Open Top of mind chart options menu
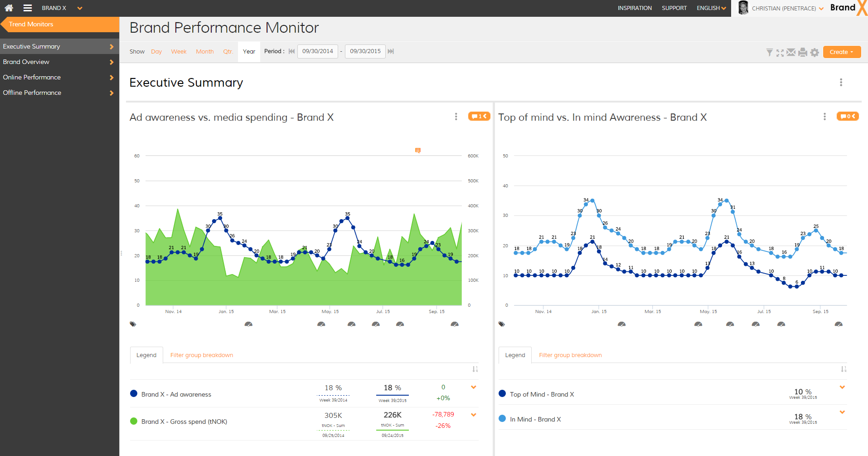The width and height of the screenshot is (868, 456). [824, 117]
